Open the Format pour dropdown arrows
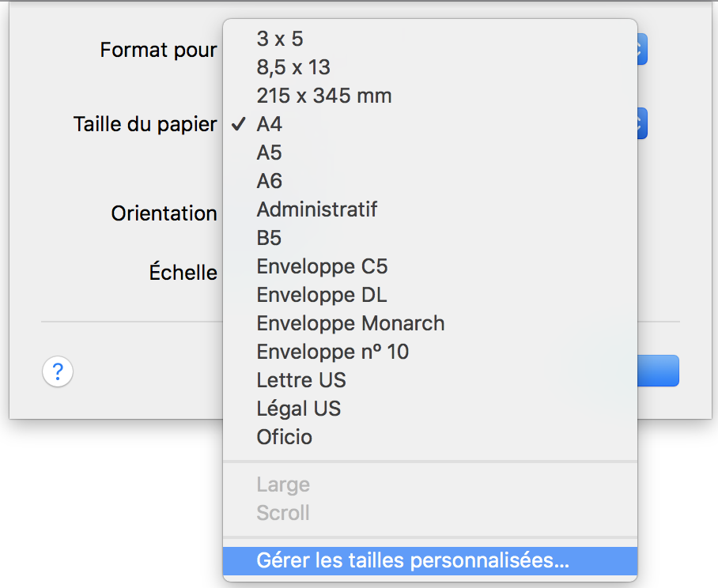Image resolution: width=718 pixels, height=588 pixels. 642,49
